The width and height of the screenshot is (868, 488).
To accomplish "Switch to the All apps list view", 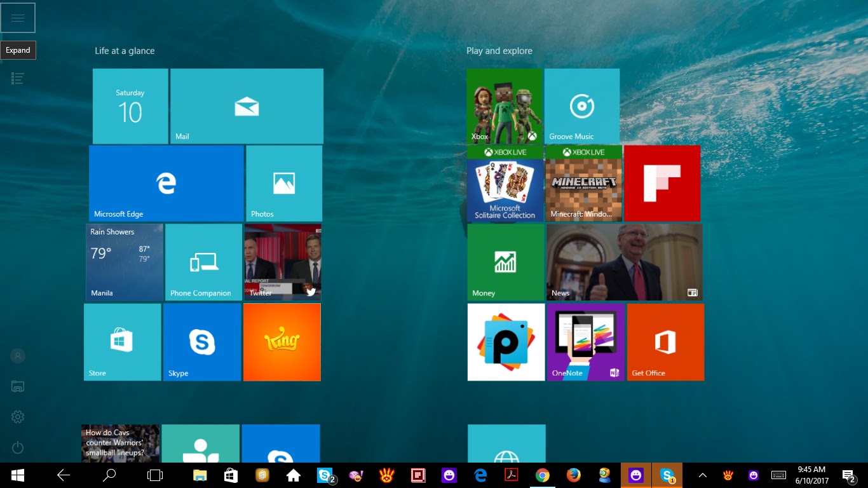I will pos(18,79).
